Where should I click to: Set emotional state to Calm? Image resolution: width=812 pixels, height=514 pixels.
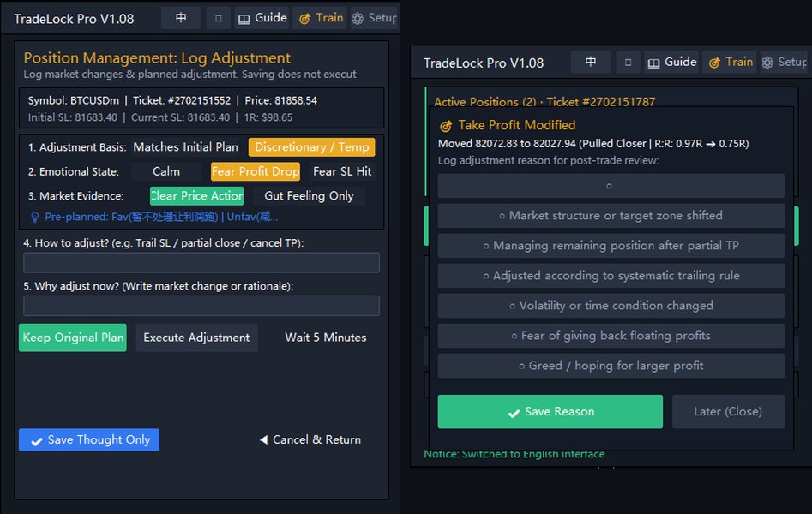166,171
